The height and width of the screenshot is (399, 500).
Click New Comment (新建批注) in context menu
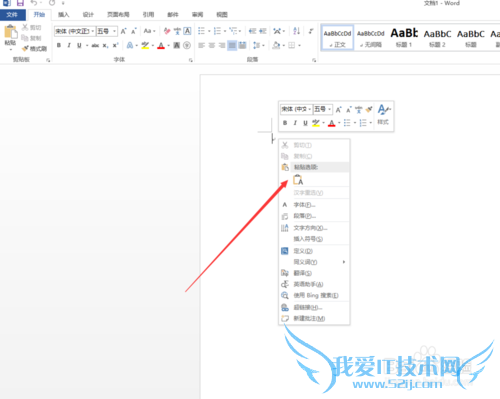pos(314,318)
